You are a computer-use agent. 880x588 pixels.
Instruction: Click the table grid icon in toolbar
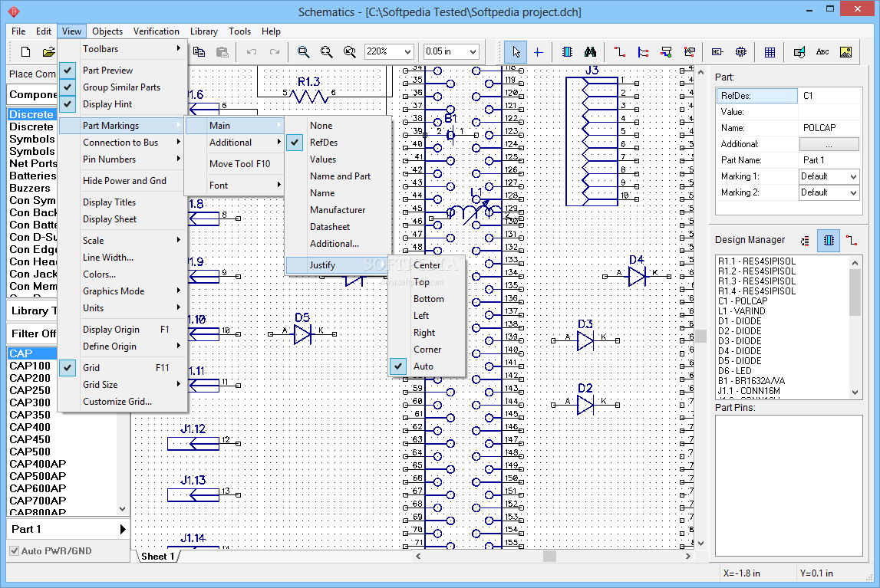(770, 52)
